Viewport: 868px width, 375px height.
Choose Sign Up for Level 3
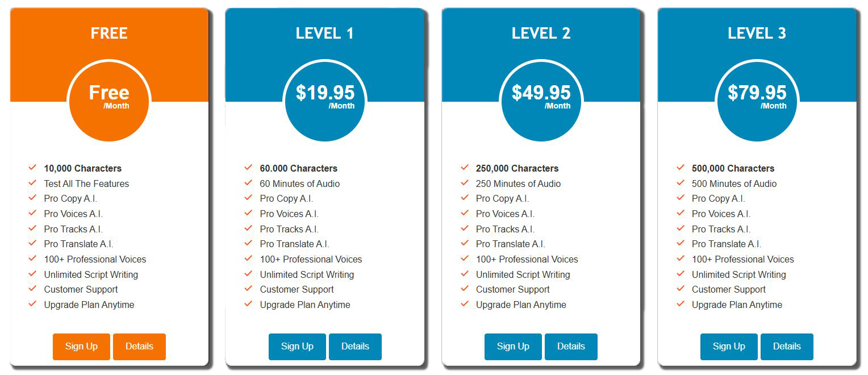click(729, 347)
